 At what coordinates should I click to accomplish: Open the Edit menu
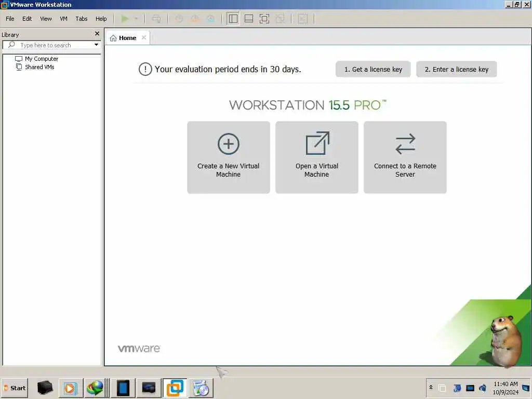click(27, 19)
